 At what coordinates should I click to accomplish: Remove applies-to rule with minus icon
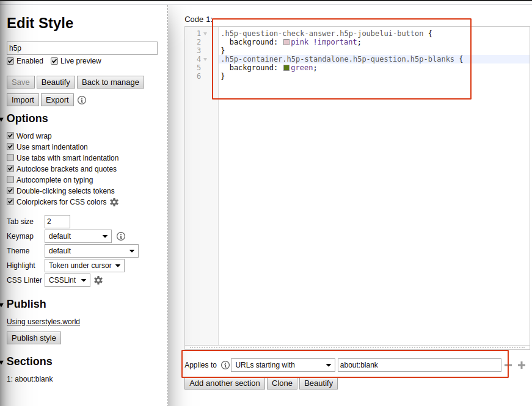tap(508, 365)
